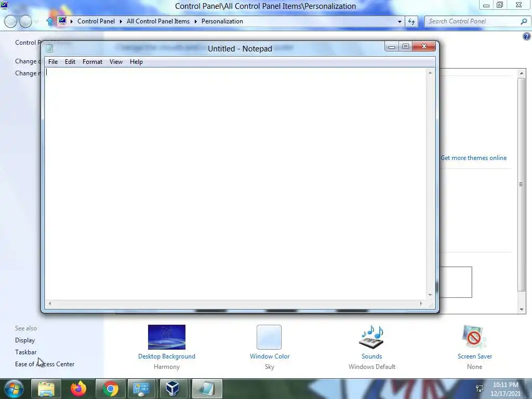The image size is (532, 399).
Task: Maximize the Notepad window
Action: [405, 46]
